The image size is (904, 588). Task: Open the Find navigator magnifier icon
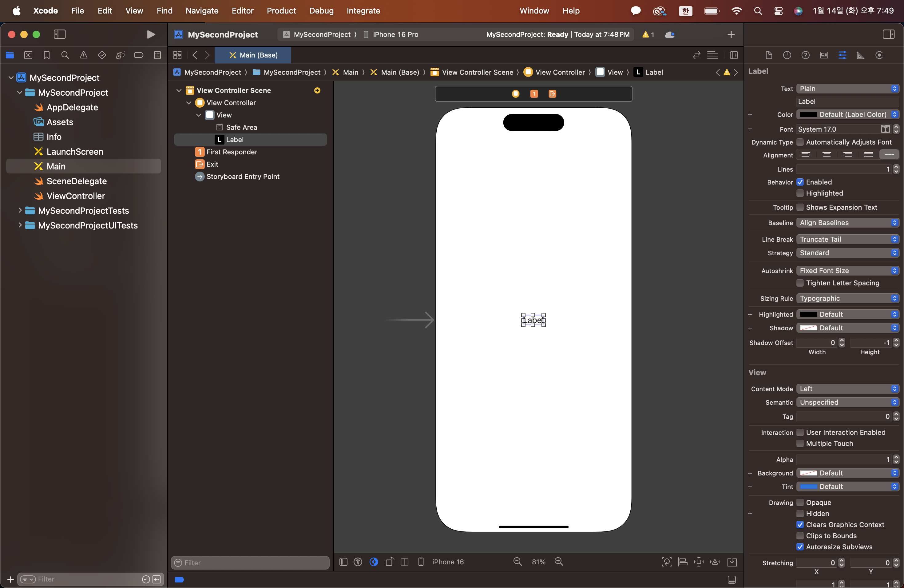(x=65, y=55)
